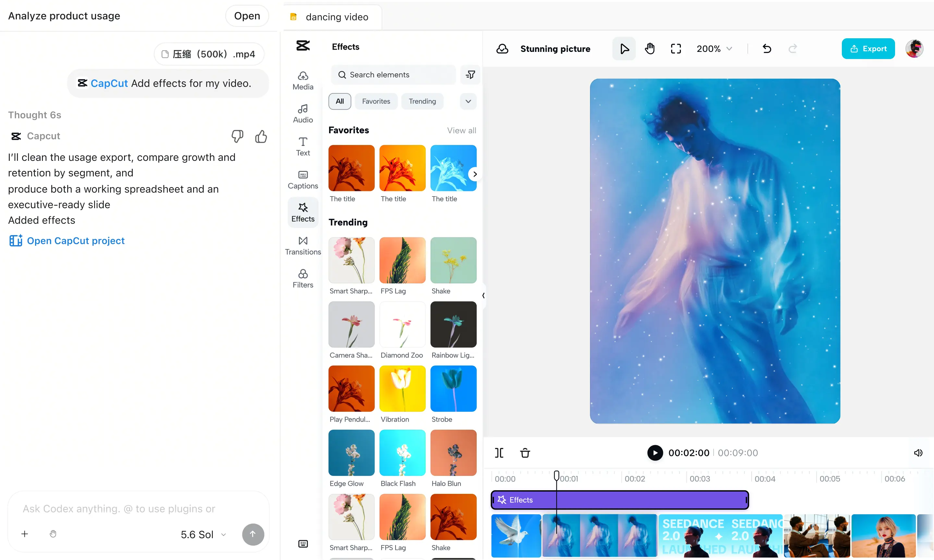Select the hand pan tool
The image size is (934, 560).
pyautogui.click(x=650, y=49)
